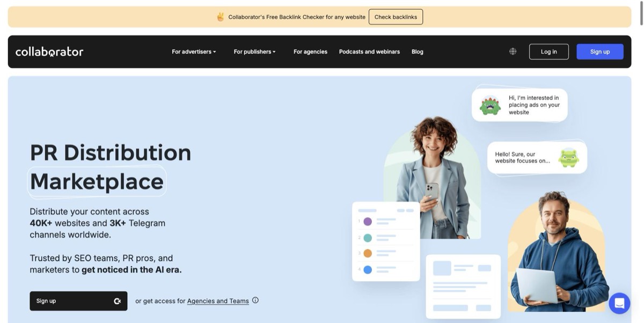Click the highlighted word Marketplace
The height and width of the screenshot is (323, 644).
97,181
